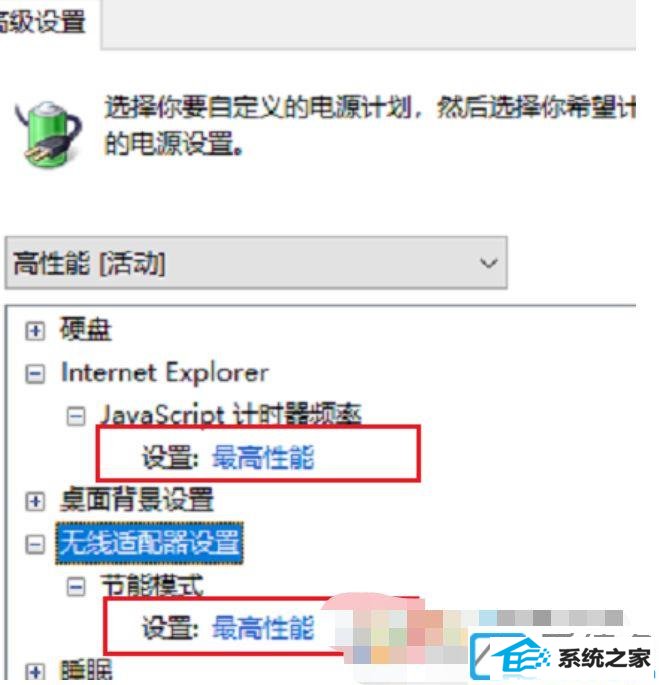Image resolution: width=659 pixels, height=685 pixels.
Task: Collapse the 节能模式 node
Action: tap(76, 586)
